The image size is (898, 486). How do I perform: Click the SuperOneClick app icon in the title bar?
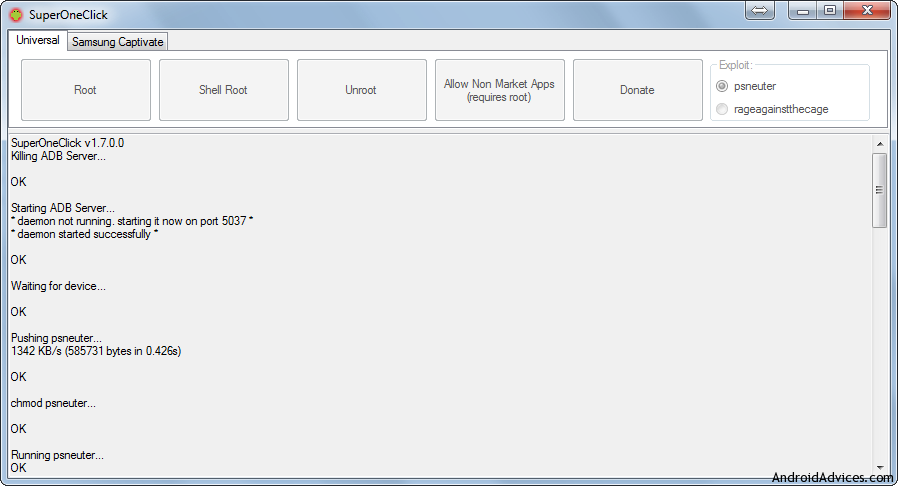point(16,14)
